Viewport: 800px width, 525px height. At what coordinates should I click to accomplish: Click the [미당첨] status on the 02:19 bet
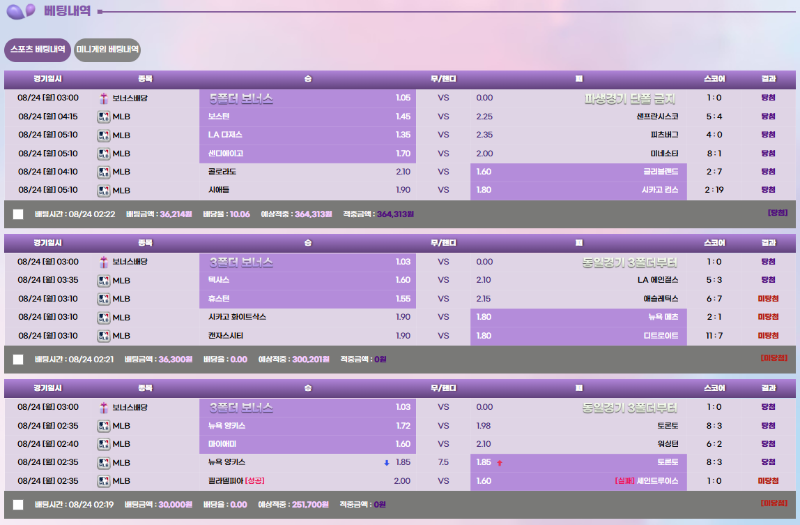click(774, 503)
